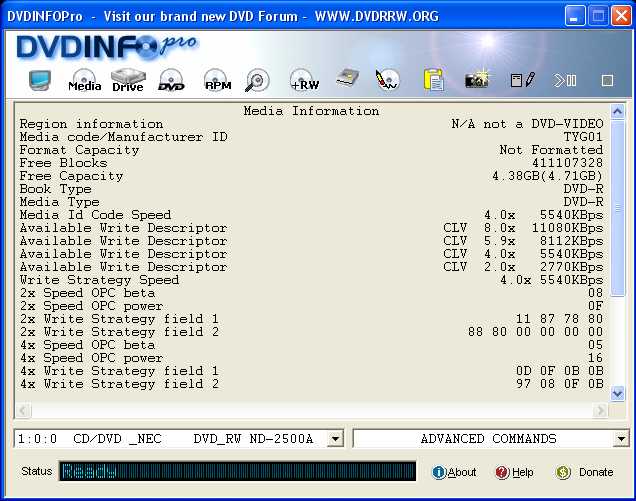Click the Donate button
This screenshot has width=636, height=501.
click(x=584, y=472)
